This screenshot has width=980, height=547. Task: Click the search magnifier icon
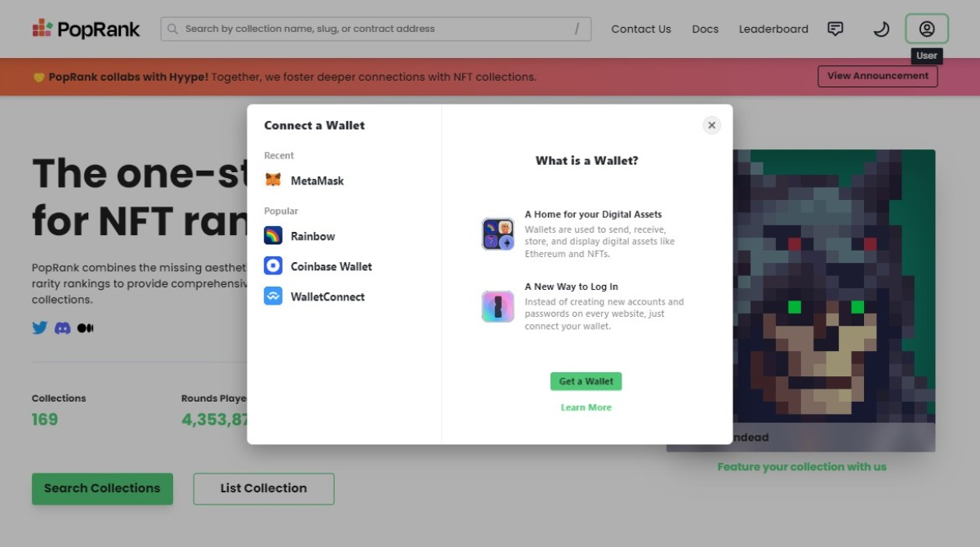[172, 29]
